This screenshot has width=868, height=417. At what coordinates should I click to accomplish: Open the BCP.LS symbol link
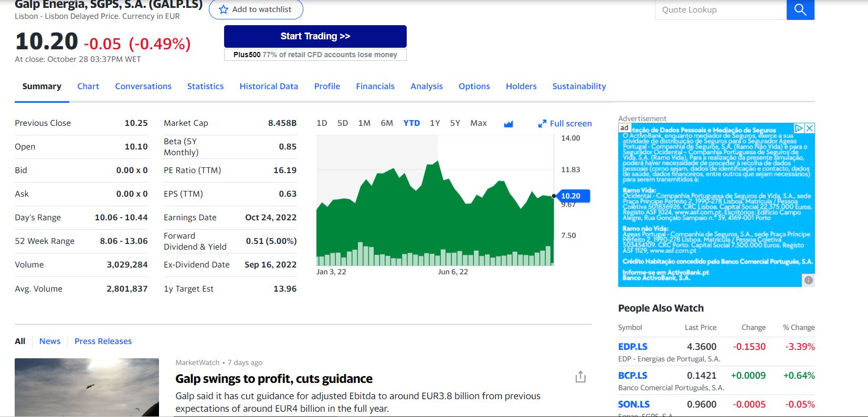[x=632, y=376]
